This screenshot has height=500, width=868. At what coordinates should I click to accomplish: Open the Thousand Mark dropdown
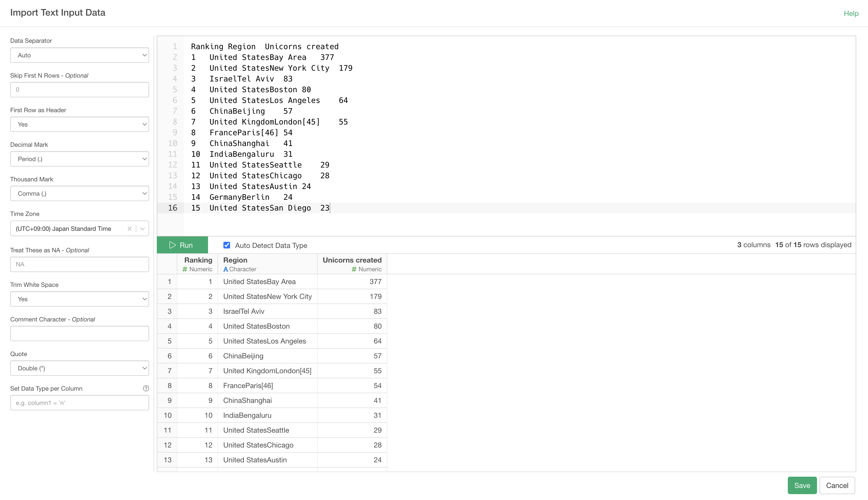(x=79, y=194)
